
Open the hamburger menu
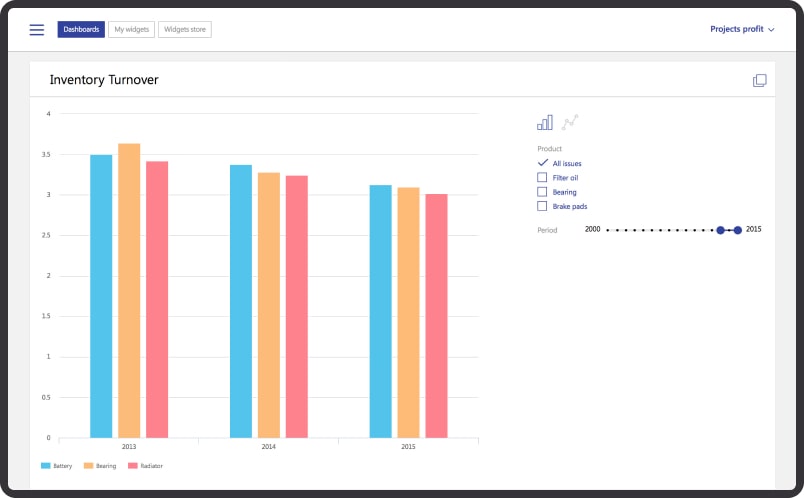pos(37,30)
